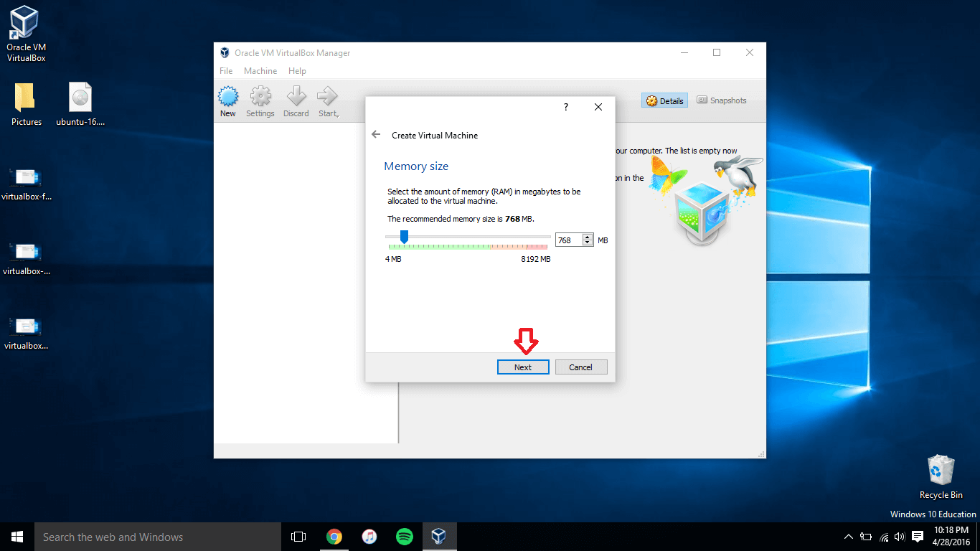Click the wizard's question mark help button
Screen dimensions: 980x551
tap(565, 107)
